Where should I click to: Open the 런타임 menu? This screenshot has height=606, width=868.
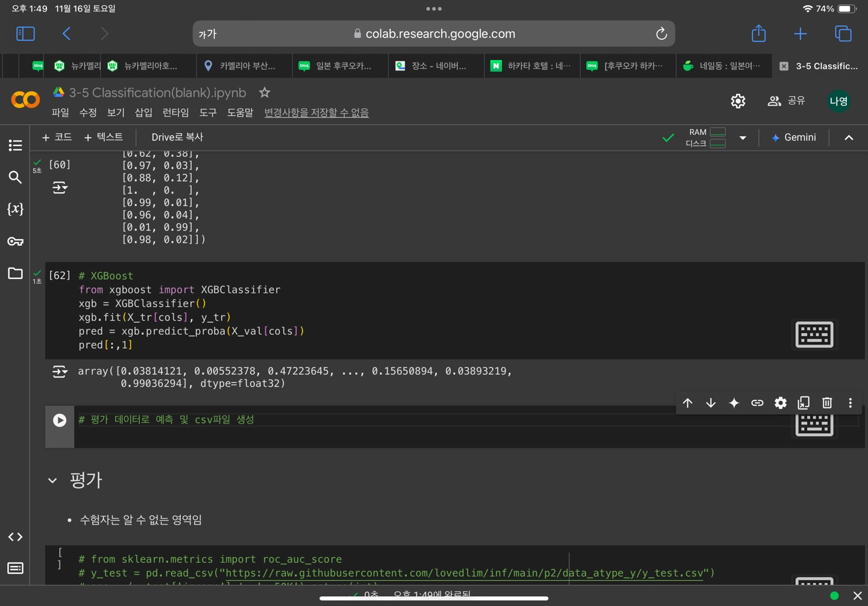[x=175, y=113]
